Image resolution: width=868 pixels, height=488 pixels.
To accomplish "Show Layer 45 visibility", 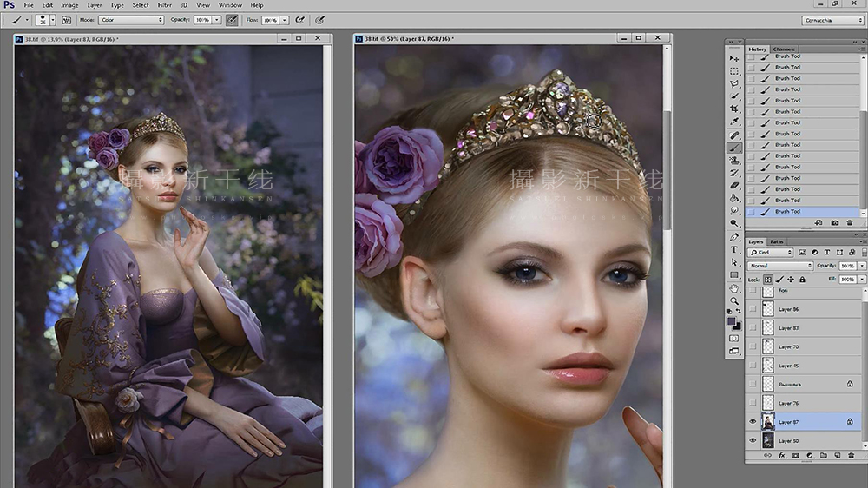I will click(x=753, y=366).
